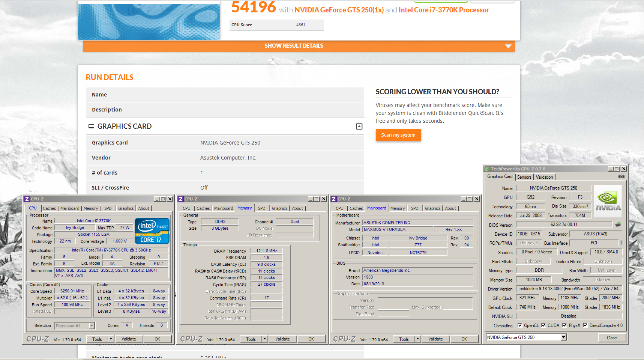Click the Level 3 cache 8 MBytes value
Screen dimensions: 644x360
132,311
